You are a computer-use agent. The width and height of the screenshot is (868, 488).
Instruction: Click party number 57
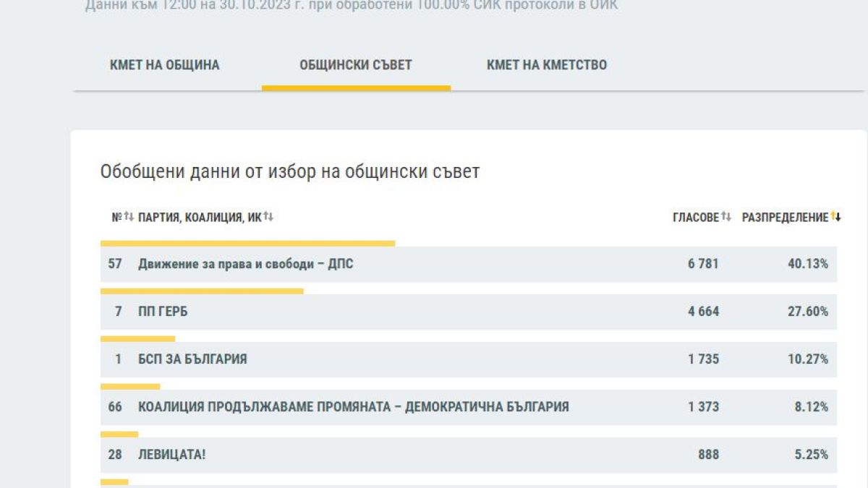[x=115, y=264]
